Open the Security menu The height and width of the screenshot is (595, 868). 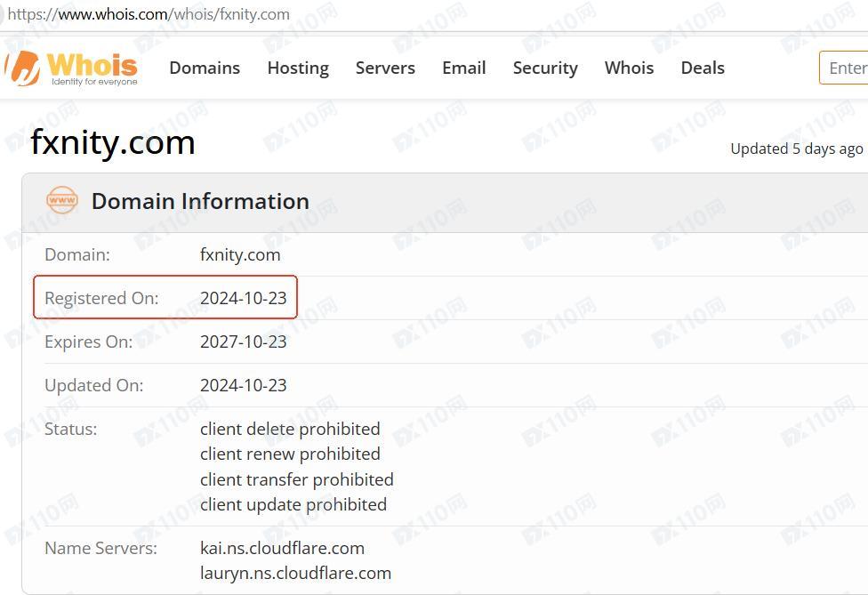[x=545, y=68]
